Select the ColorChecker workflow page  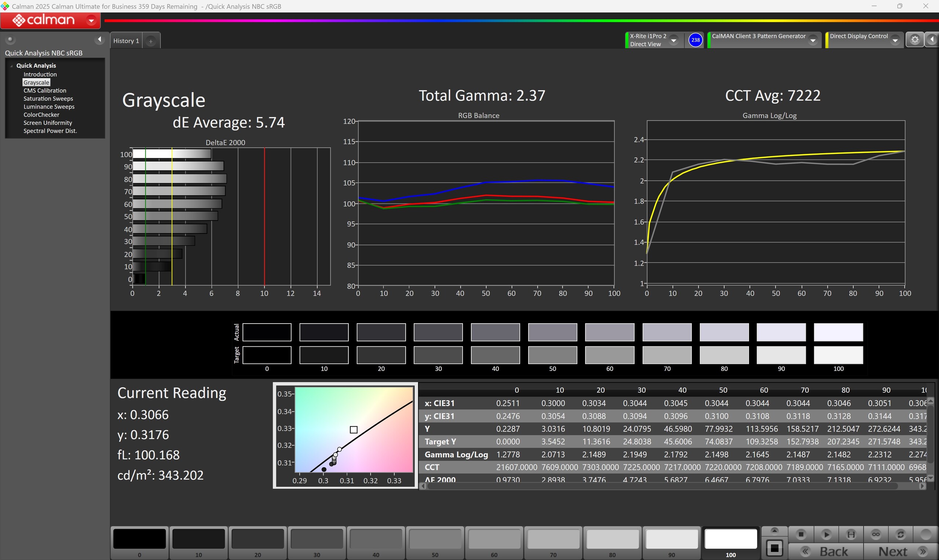pyautogui.click(x=41, y=115)
